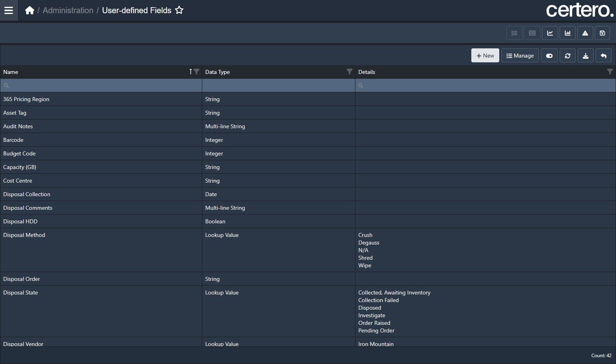
Task: Select the Audit Notes row name
Action: pyautogui.click(x=18, y=126)
